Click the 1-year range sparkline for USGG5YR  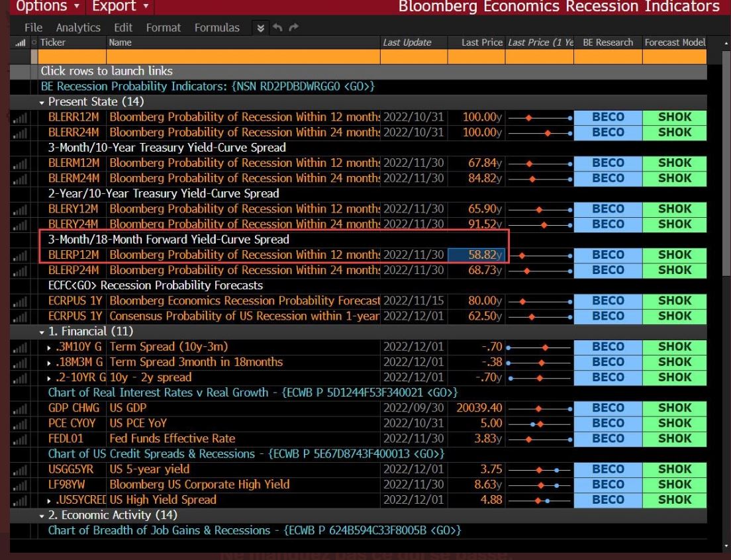[x=540, y=470]
